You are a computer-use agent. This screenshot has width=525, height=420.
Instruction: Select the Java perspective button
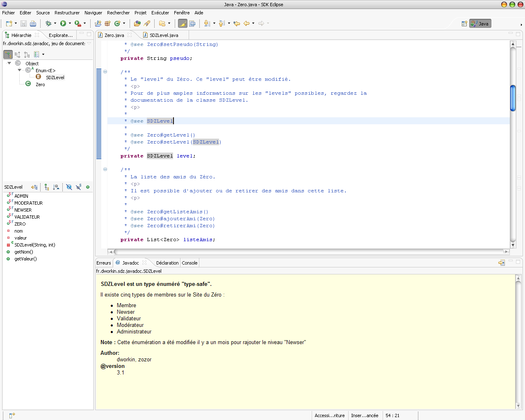(x=480, y=24)
